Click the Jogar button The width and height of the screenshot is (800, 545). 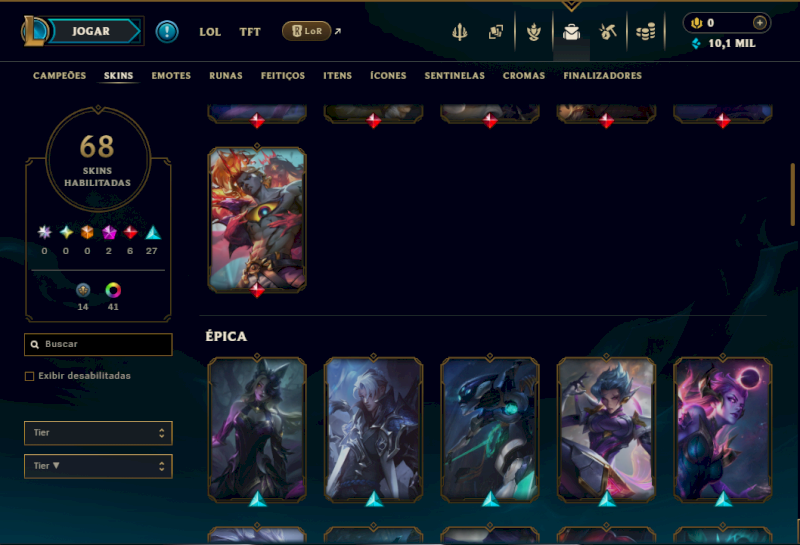(91, 31)
